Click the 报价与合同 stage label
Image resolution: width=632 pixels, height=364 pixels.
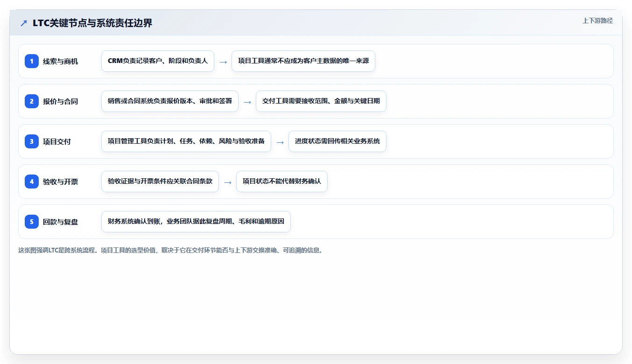pyautogui.click(x=61, y=101)
